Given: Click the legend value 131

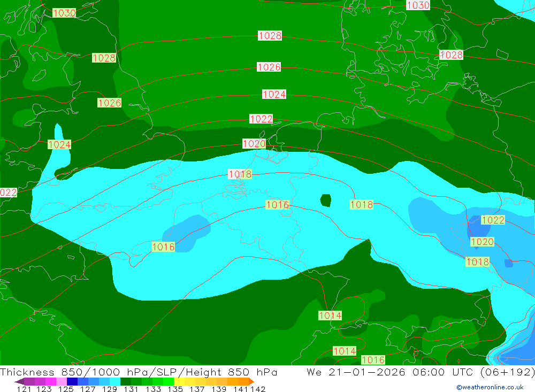Looking at the screenshot, I should pyautogui.click(x=131, y=389).
